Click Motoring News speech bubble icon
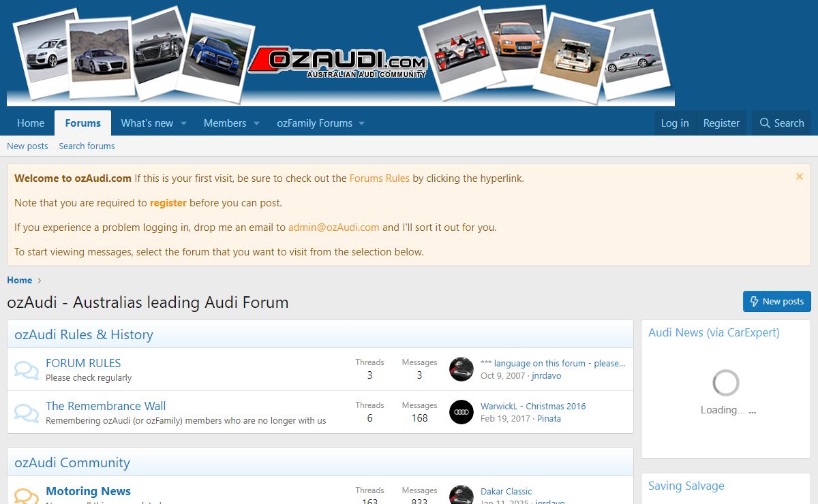 click(x=27, y=495)
